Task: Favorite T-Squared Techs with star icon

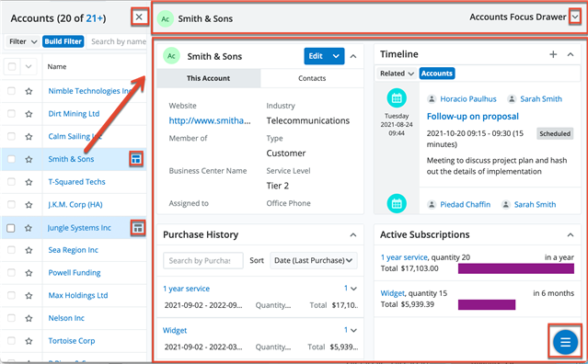Action: (x=29, y=182)
